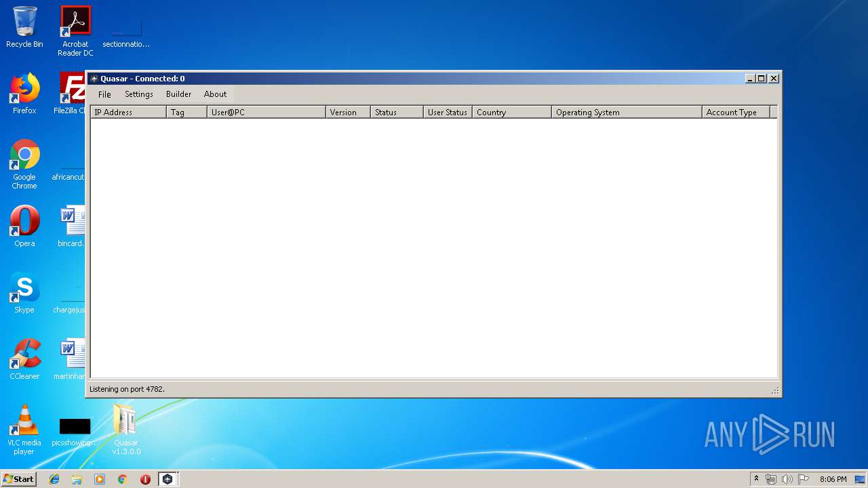This screenshot has width=868, height=488.
Task: Open the About menu
Action: click(216, 94)
